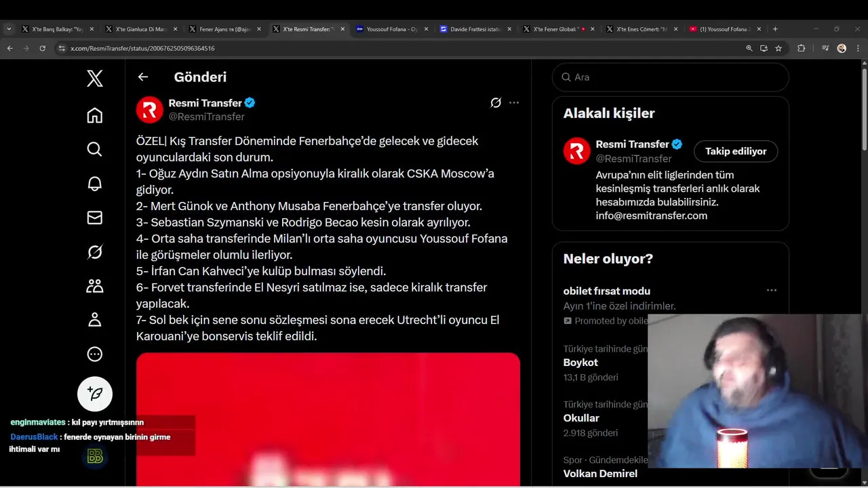
Task: Open the obilet promoted trend options menu
Action: point(772,290)
